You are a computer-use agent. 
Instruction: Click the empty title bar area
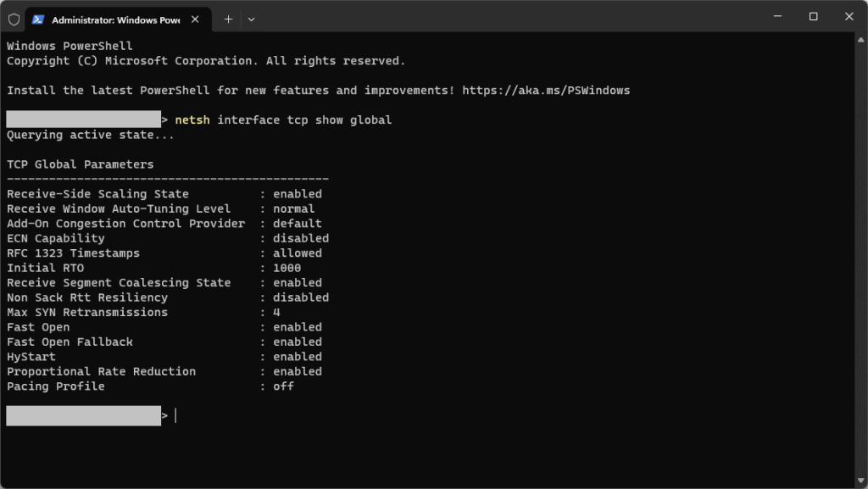pos(509,17)
